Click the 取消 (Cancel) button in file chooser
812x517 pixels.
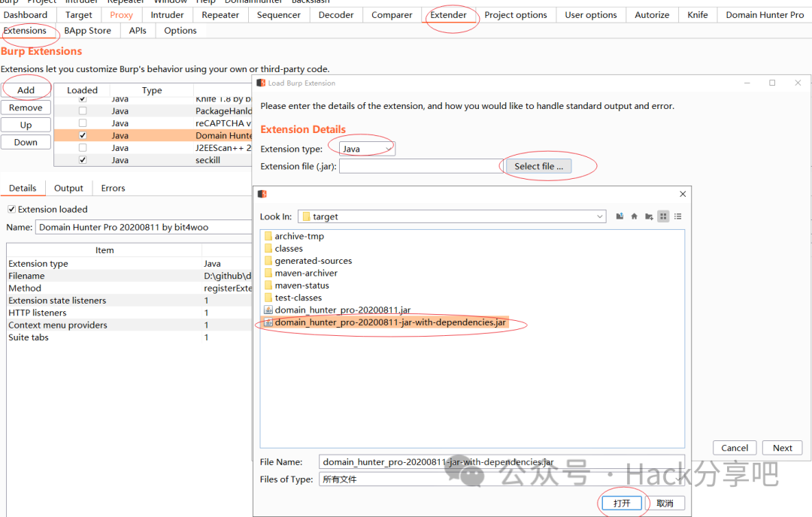(665, 503)
